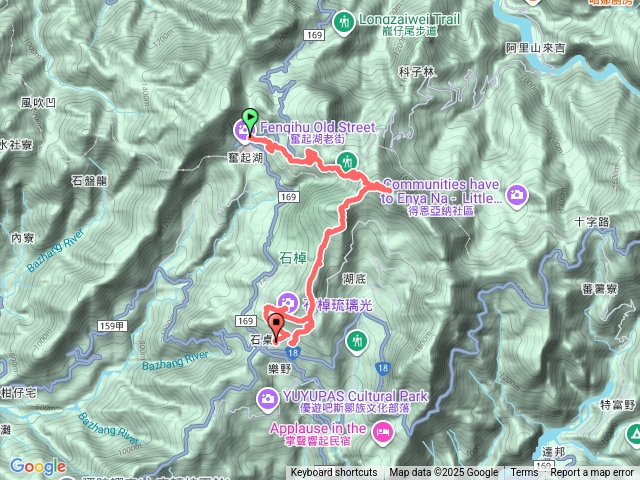640x480 pixels.
Task: Click the 159甲 road shield
Action: click(x=112, y=326)
